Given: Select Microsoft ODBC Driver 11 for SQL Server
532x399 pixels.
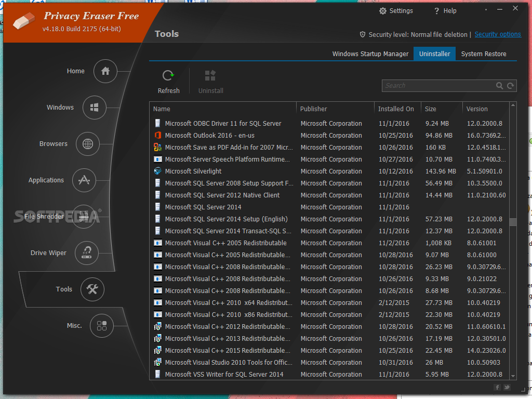Looking at the screenshot, I should pos(329,124).
